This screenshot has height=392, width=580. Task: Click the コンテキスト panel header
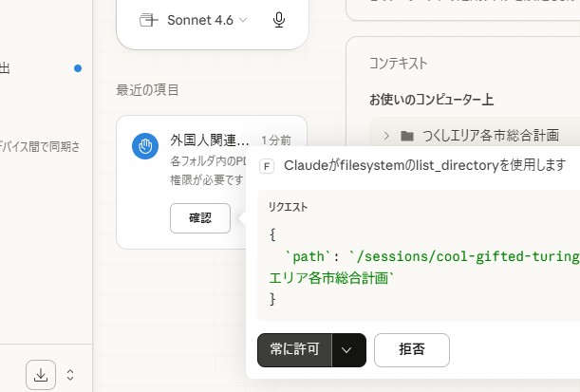pos(398,64)
